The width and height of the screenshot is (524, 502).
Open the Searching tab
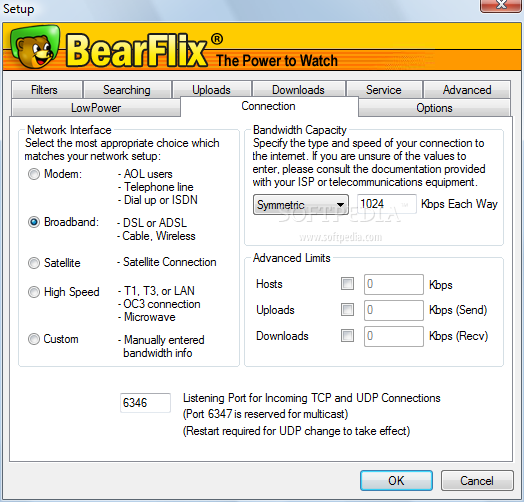point(127,90)
